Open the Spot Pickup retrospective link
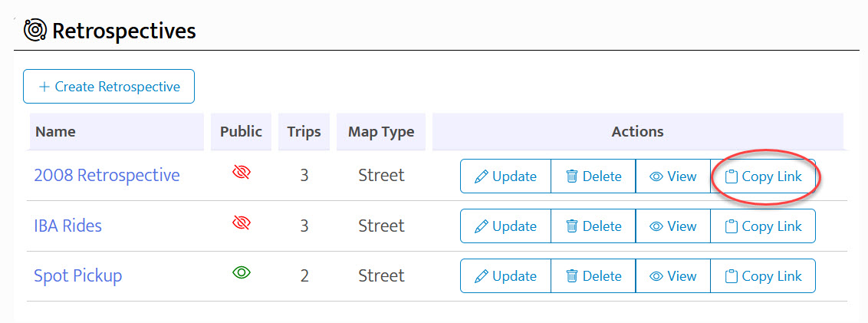Screen dimensions: 868x323 (x=77, y=275)
